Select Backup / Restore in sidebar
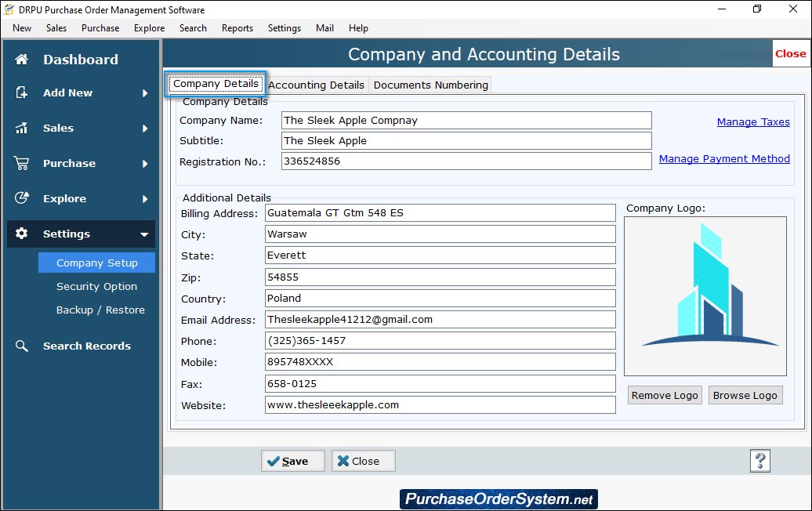 [x=100, y=310]
